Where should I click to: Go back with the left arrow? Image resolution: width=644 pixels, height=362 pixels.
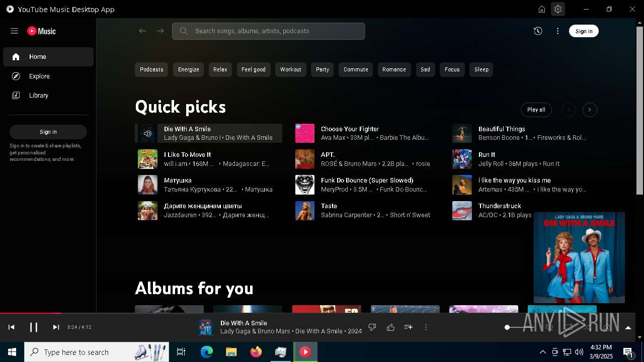pos(143,31)
